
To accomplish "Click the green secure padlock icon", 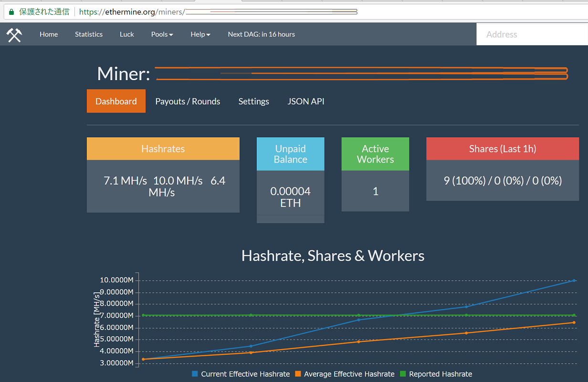I will (11, 12).
